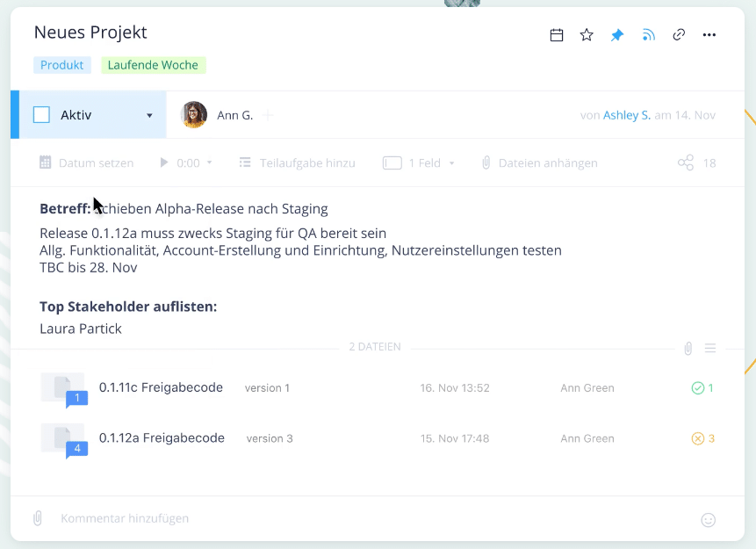This screenshot has height=549, width=756.
Task: Click the Laufende Woche tag
Action: pyautogui.click(x=153, y=65)
